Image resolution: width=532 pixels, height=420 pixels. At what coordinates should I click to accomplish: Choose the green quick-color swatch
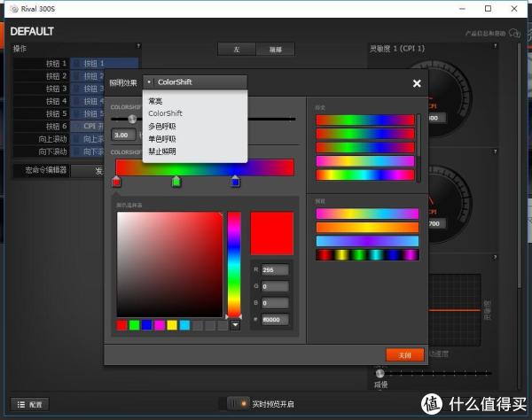point(134,325)
